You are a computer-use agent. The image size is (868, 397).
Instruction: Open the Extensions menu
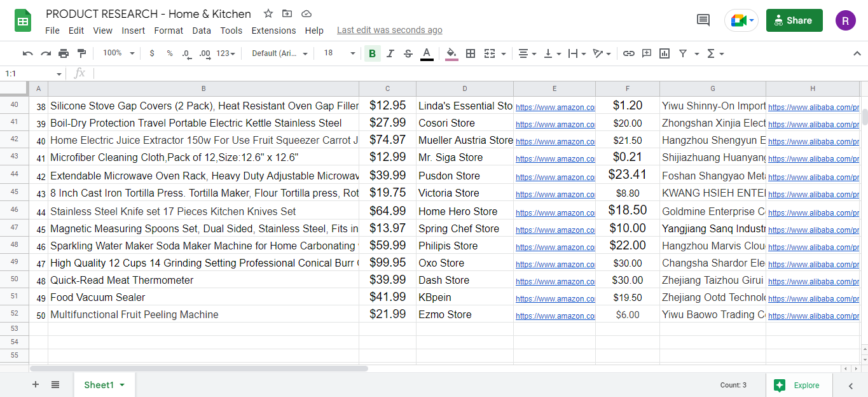pyautogui.click(x=273, y=30)
